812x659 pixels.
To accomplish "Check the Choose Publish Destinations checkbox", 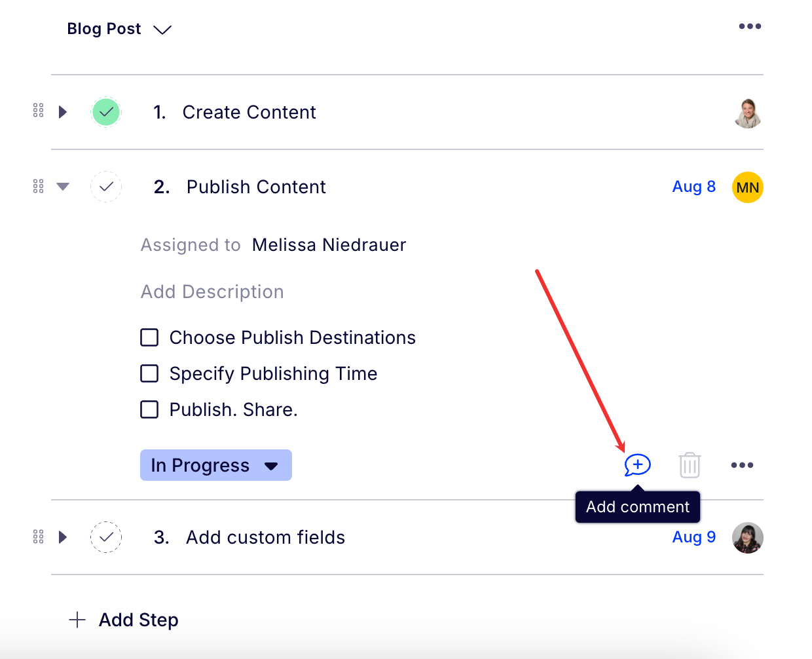I will point(149,337).
